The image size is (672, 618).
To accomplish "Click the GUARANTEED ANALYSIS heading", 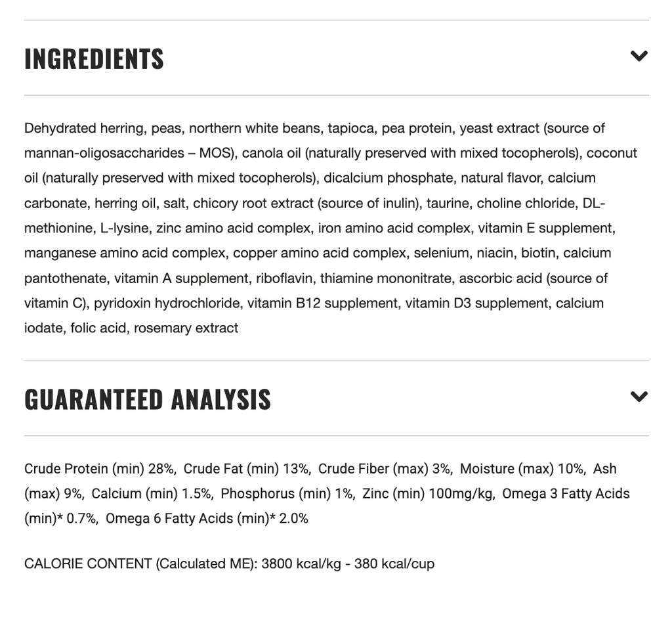I will coord(148,399).
